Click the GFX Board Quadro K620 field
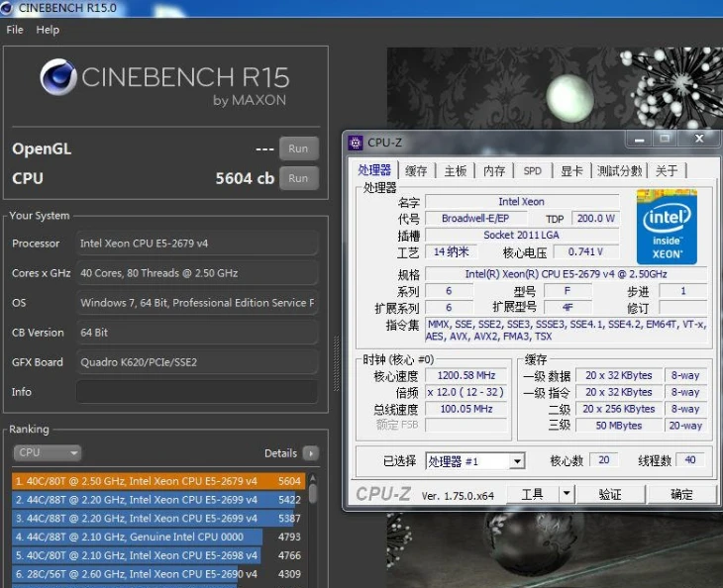 pyautogui.click(x=197, y=362)
